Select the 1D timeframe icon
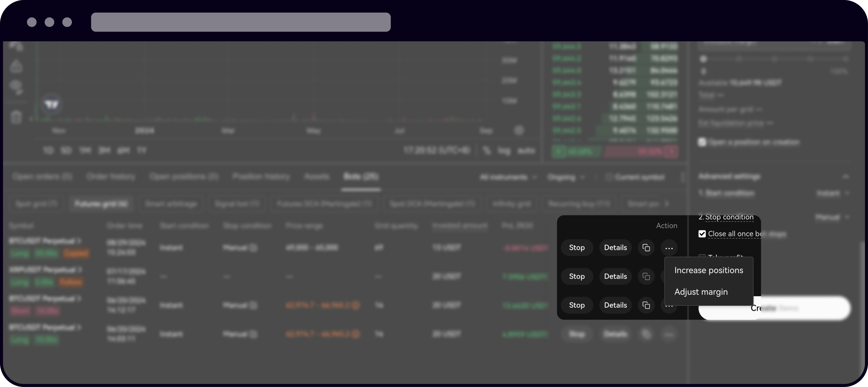The height and width of the screenshot is (387, 868). (x=48, y=150)
